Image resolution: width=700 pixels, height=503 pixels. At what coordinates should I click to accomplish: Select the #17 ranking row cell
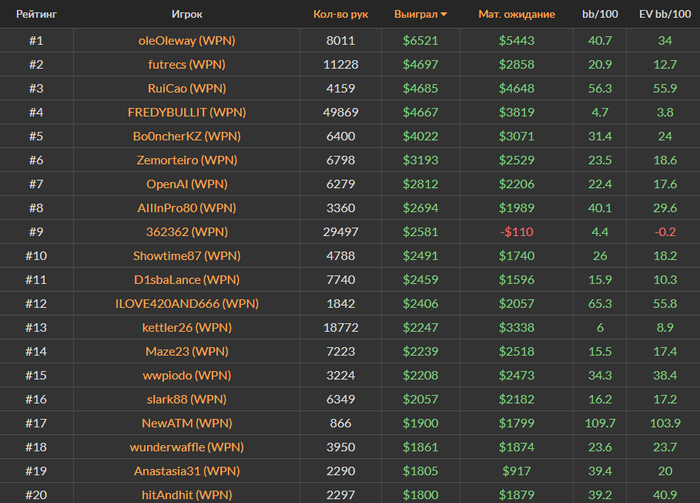[36, 423]
